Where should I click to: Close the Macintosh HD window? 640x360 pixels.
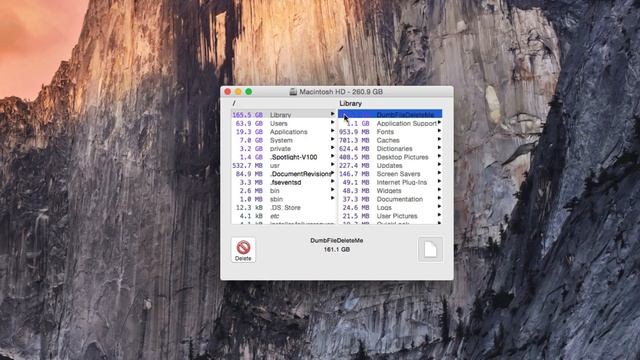coord(228,92)
